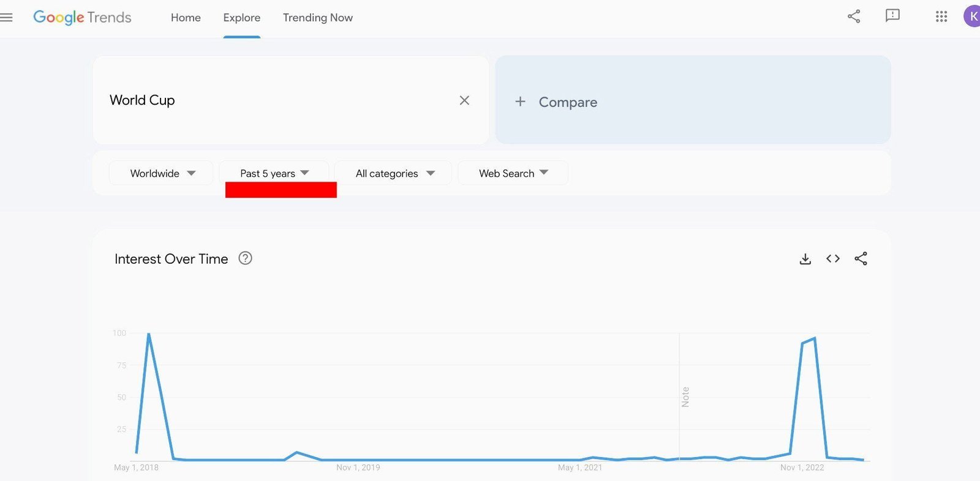Select the Explore tab

(242, 18)
